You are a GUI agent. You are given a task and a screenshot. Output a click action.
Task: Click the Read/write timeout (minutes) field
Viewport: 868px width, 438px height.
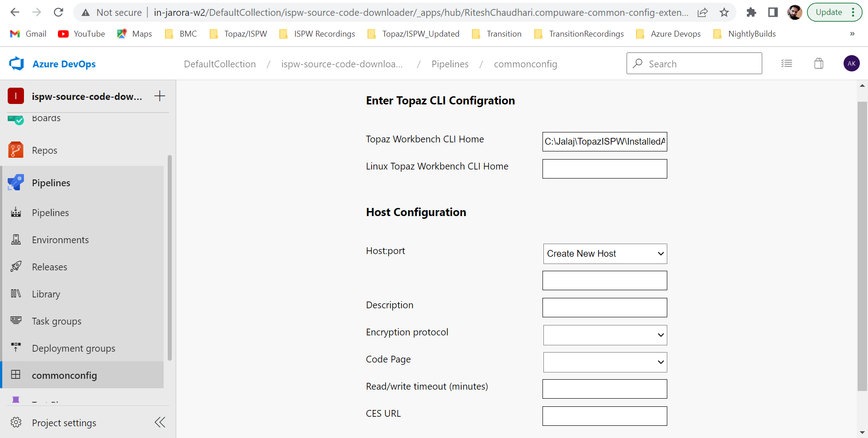coord(604,389)
